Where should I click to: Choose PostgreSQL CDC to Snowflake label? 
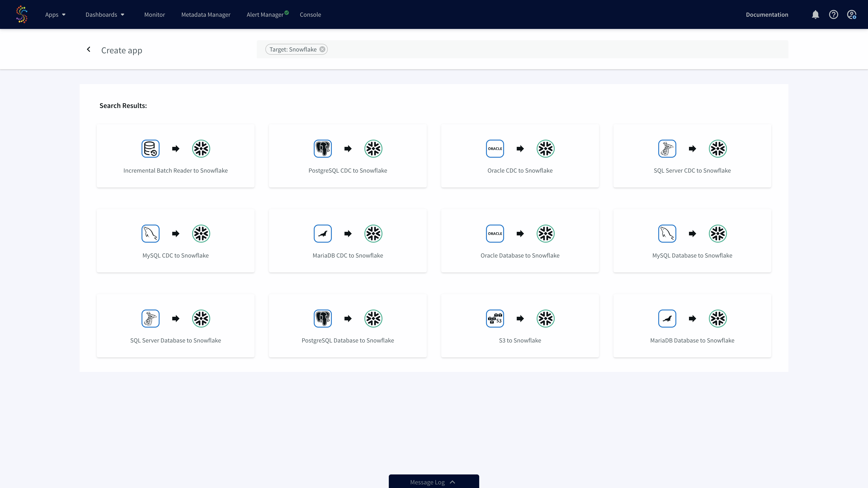click(348, 170)
